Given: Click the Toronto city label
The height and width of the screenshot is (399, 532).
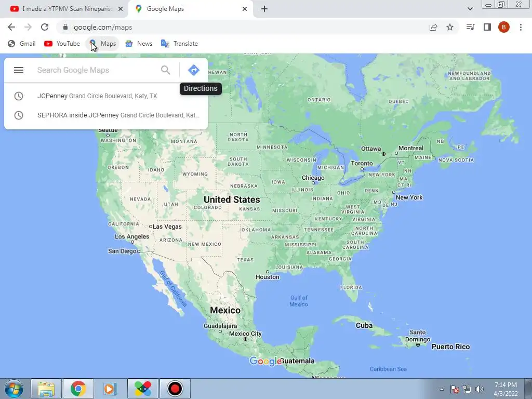Looking at the screenshot, I should click(362, 163).
